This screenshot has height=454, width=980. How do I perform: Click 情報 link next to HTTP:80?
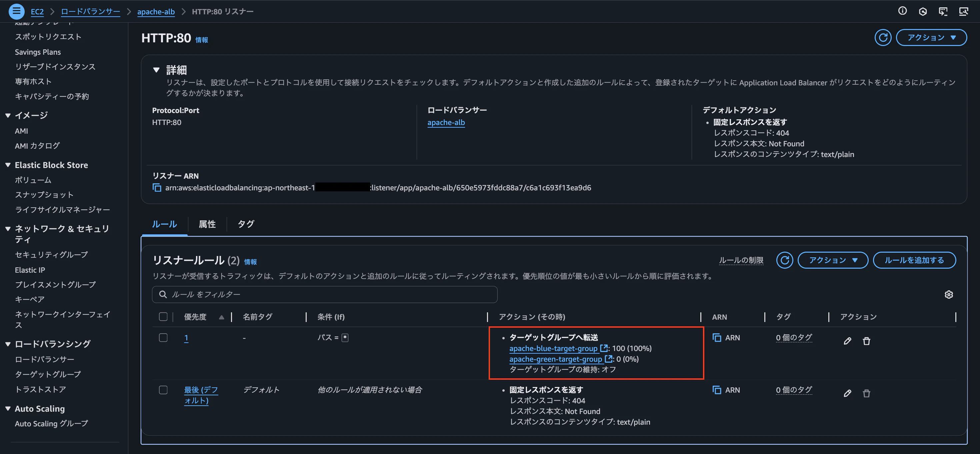[202, 40]
